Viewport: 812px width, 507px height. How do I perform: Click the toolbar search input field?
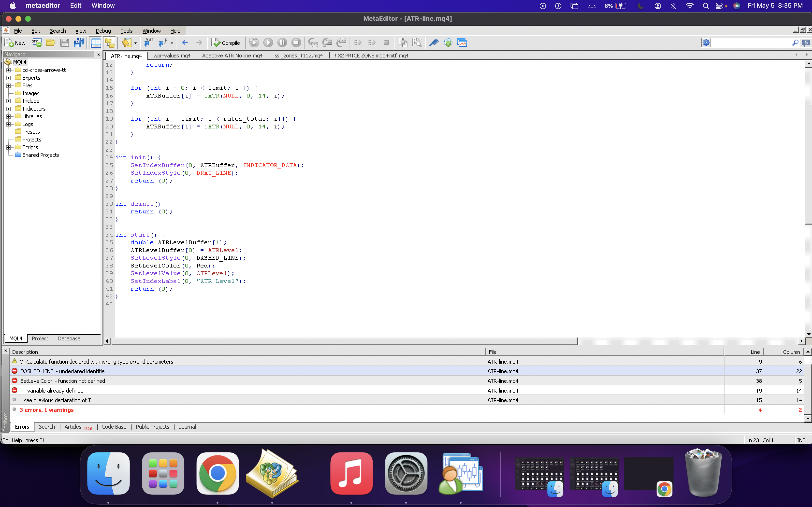pos(750,42)
